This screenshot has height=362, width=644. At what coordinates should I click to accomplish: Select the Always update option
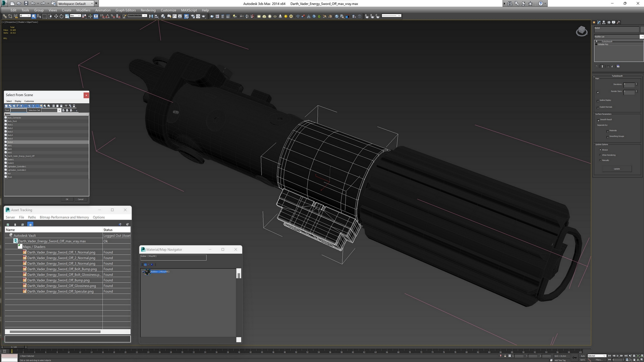pos(600,150)
